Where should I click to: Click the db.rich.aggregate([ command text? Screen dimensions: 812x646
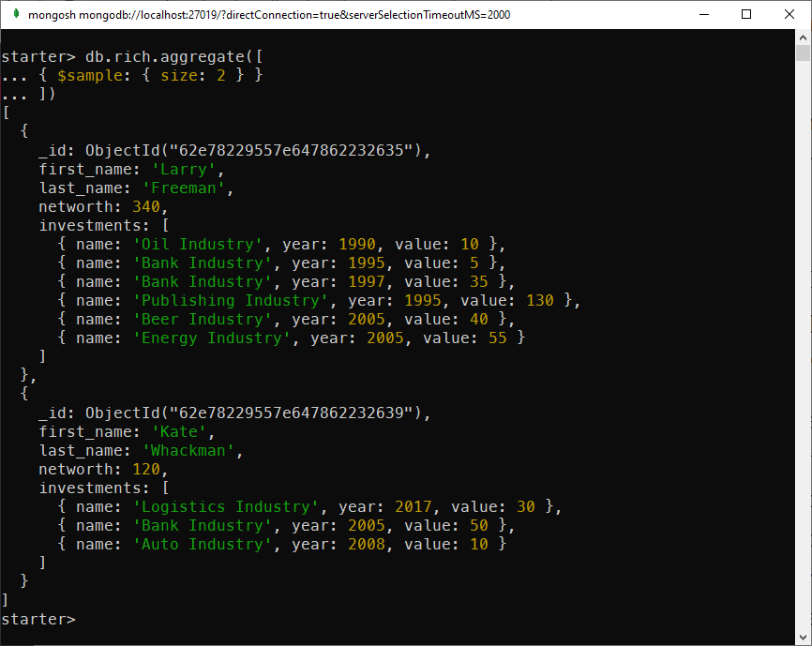[x=174, y=56]
